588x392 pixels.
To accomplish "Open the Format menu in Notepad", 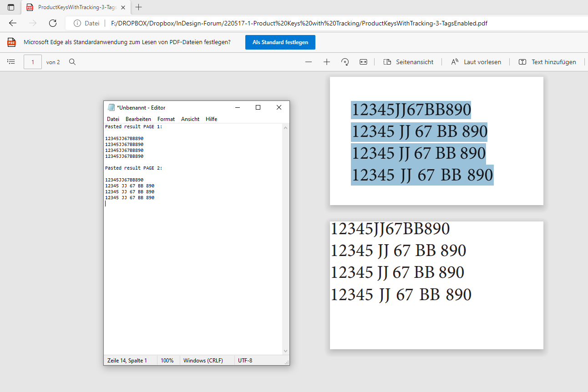I will click(166, 119).
